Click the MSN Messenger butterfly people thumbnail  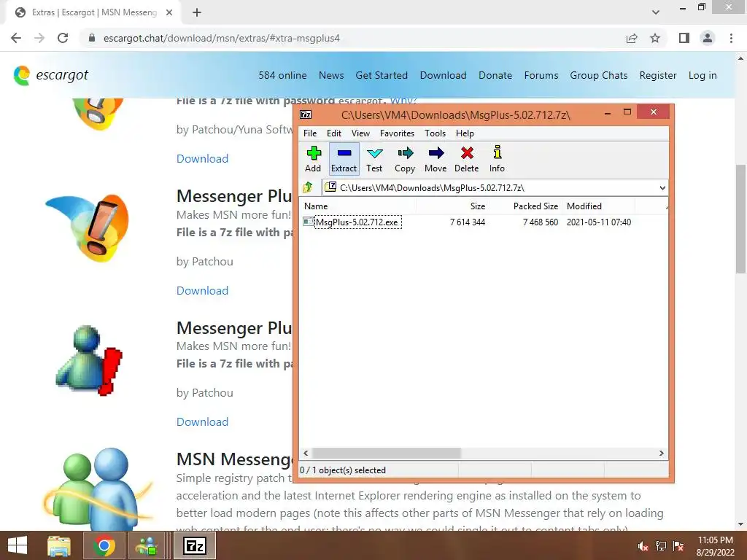click(x=98, y=489)
